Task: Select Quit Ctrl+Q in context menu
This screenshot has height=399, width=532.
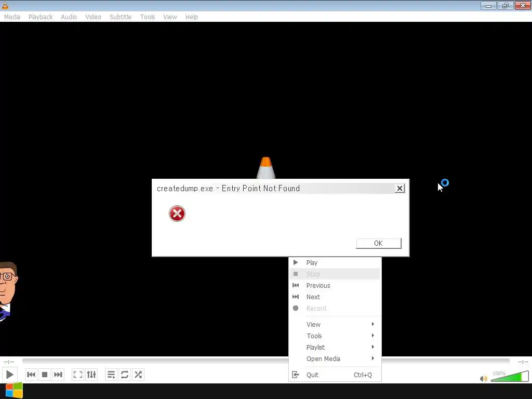Action: coord(335,375)
